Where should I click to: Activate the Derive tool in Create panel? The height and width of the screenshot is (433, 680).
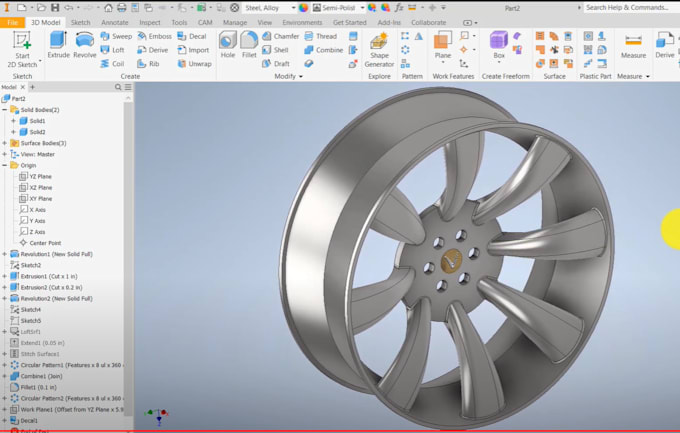(x=153, y=50)
